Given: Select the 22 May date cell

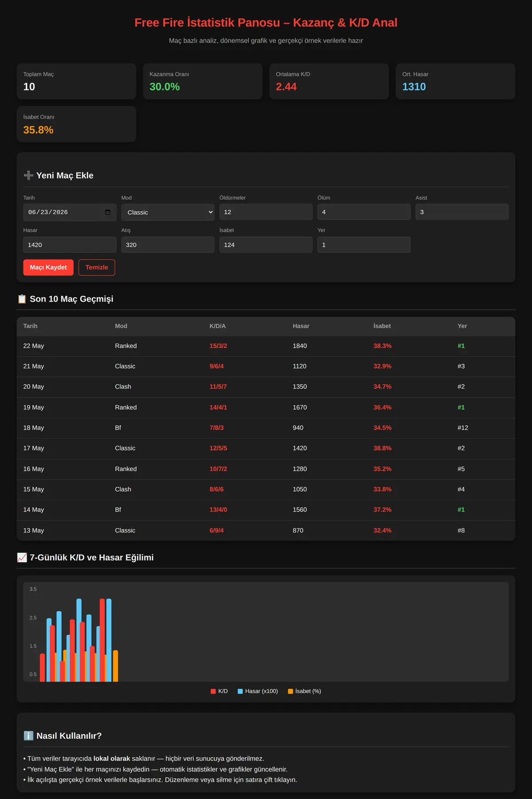Looking at the screenshot, I should tap(34, 346).
